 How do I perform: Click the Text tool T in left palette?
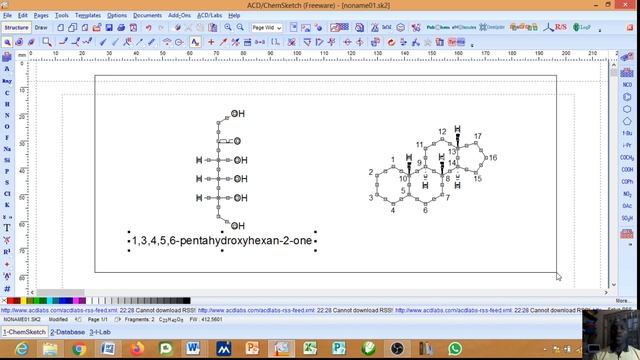point(7,228)
